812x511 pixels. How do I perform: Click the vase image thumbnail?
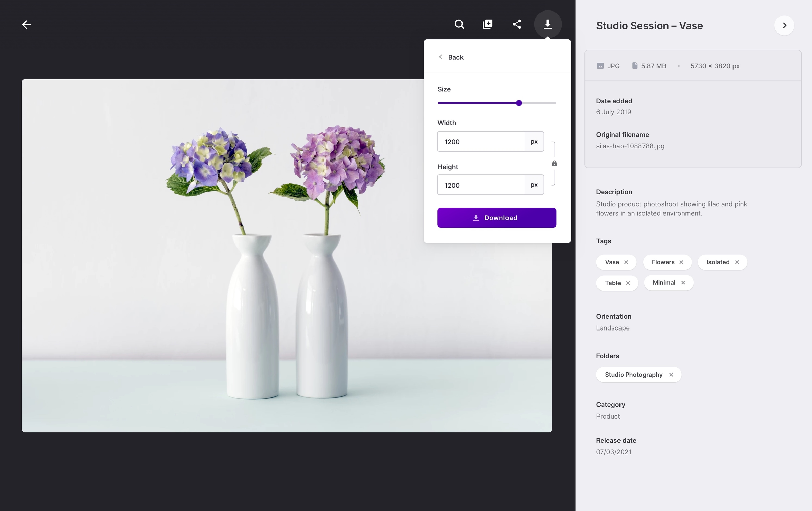coord(287,255)
